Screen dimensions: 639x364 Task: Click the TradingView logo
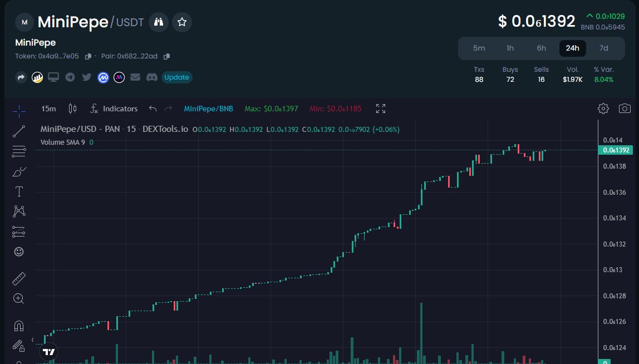(x=49, y=352)
